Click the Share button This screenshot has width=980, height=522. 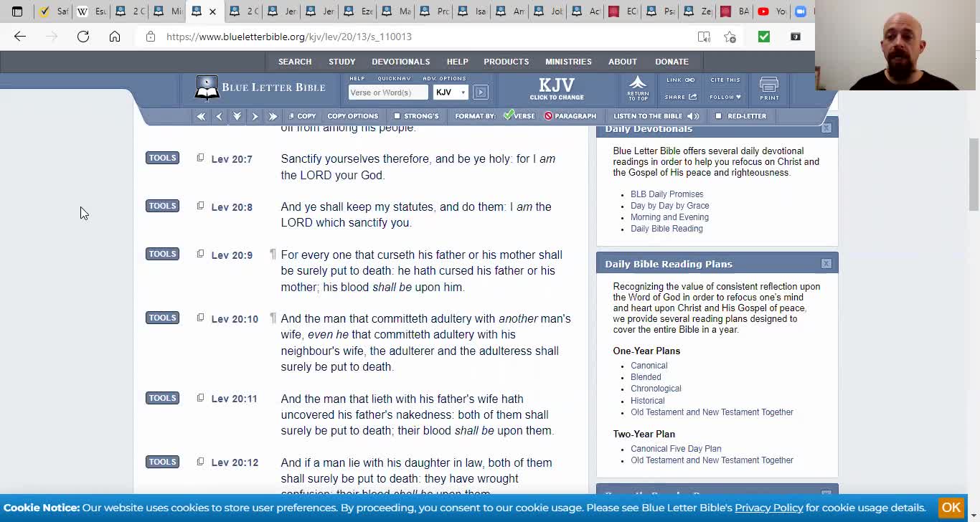click(x=680, y=97)
